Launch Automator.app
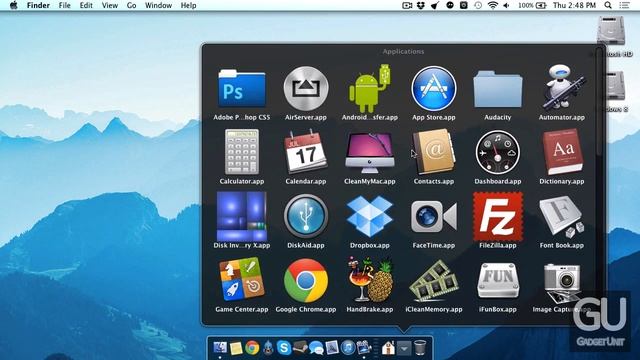The width and height of the screenshot is (640, 360). (562, 88)
